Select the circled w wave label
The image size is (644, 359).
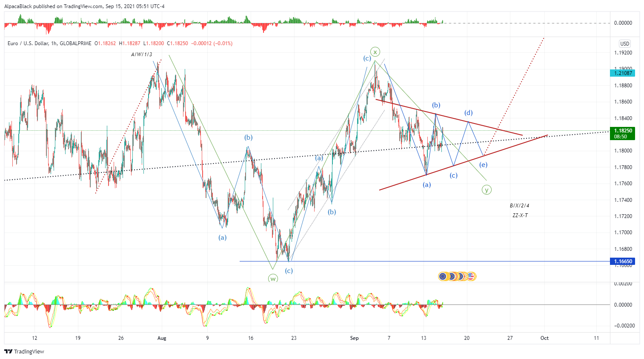[273, 279]
